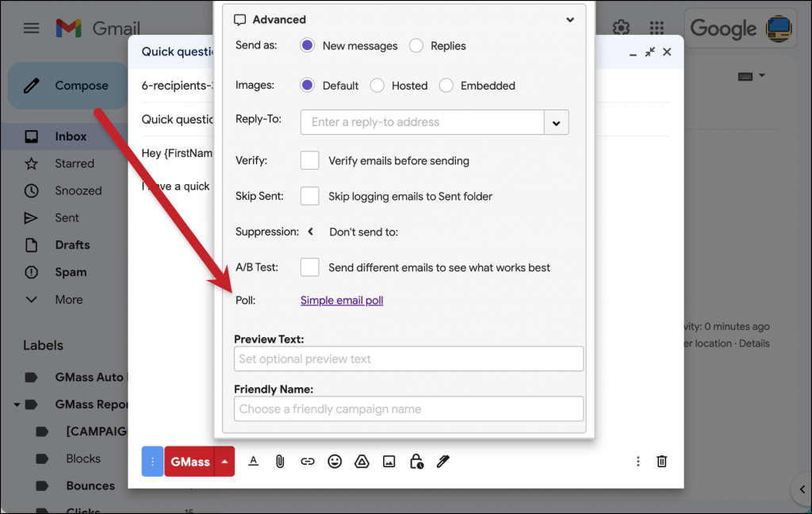Open the Spam folder
The image size is (812, 514).
[70, 272]
